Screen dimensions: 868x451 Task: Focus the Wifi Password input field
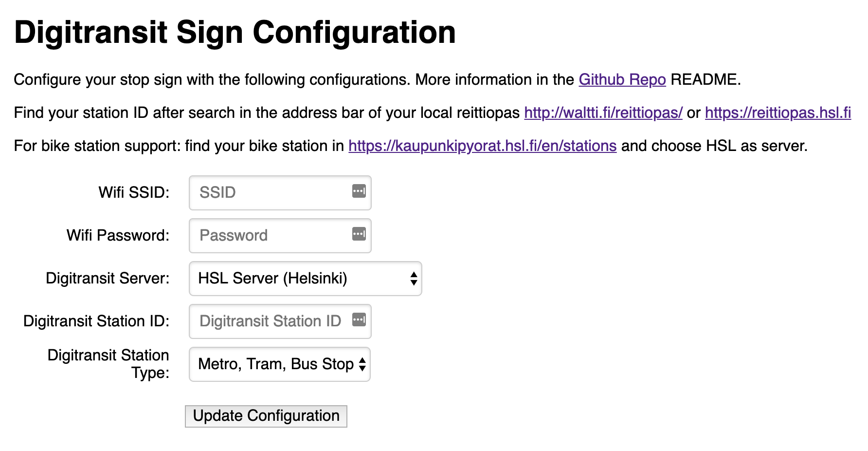(x=280, y=236)
